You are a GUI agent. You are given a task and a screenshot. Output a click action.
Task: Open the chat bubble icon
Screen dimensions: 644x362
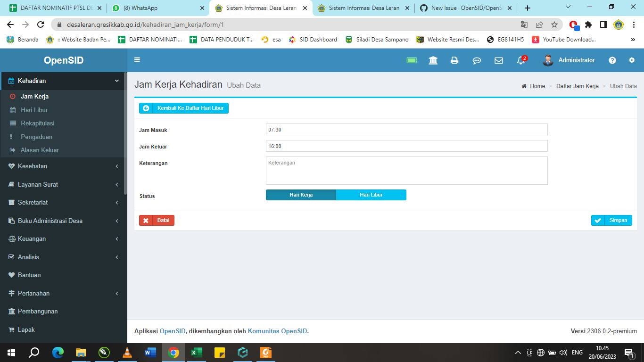tap(477, 60)
